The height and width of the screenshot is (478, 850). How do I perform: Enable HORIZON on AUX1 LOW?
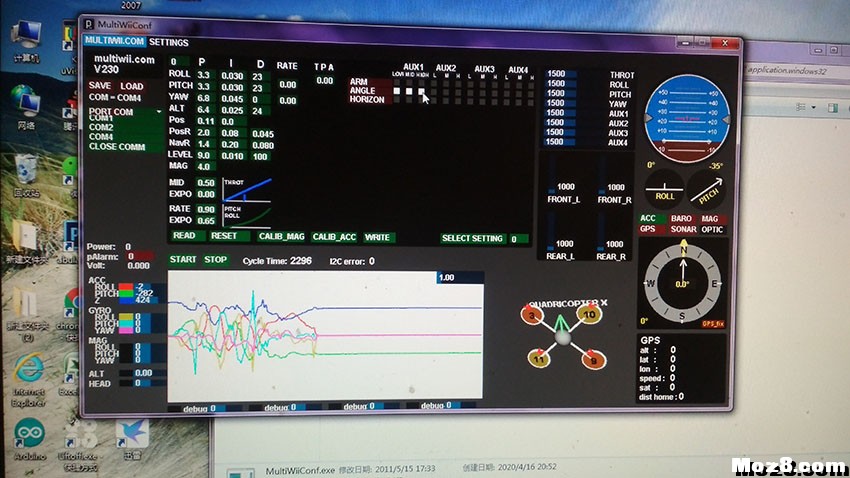point(397,100)
